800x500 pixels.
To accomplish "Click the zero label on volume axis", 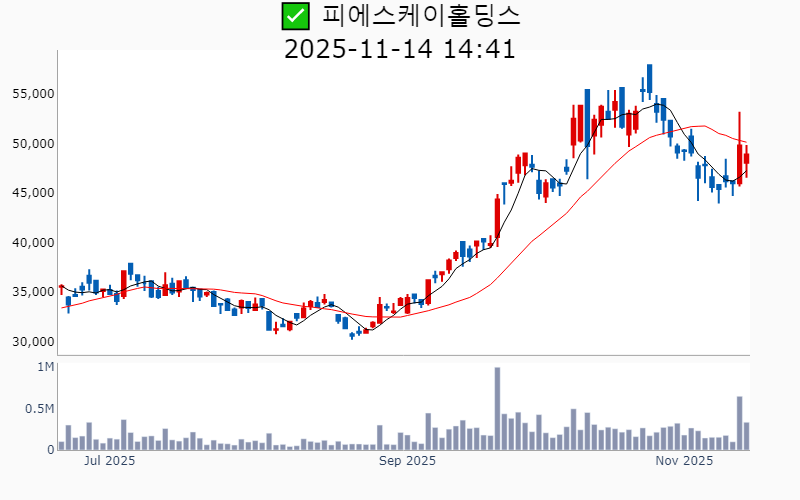I will point(50,450).
